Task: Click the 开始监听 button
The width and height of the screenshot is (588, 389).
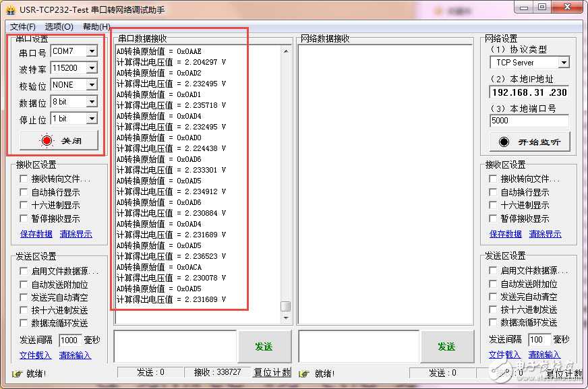Action: coord(530,142)
